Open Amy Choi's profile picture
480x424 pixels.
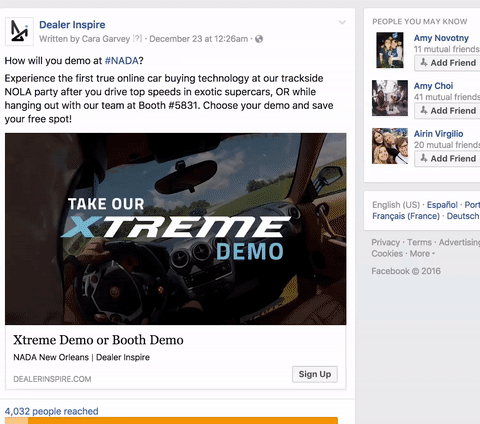(x=390, y=98)
